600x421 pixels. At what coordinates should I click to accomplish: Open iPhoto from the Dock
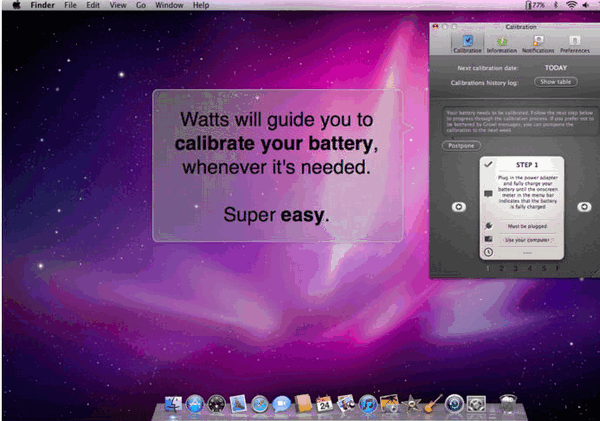pos(390,404)
